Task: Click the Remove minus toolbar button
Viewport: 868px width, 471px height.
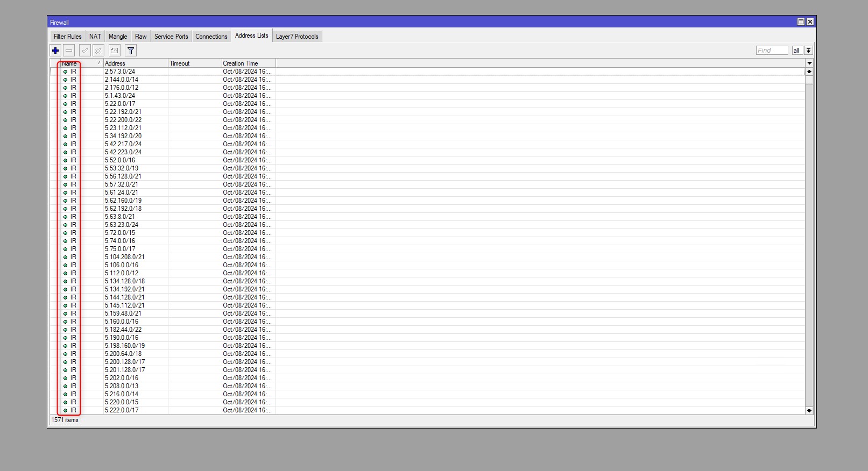Action: [69, 51]
